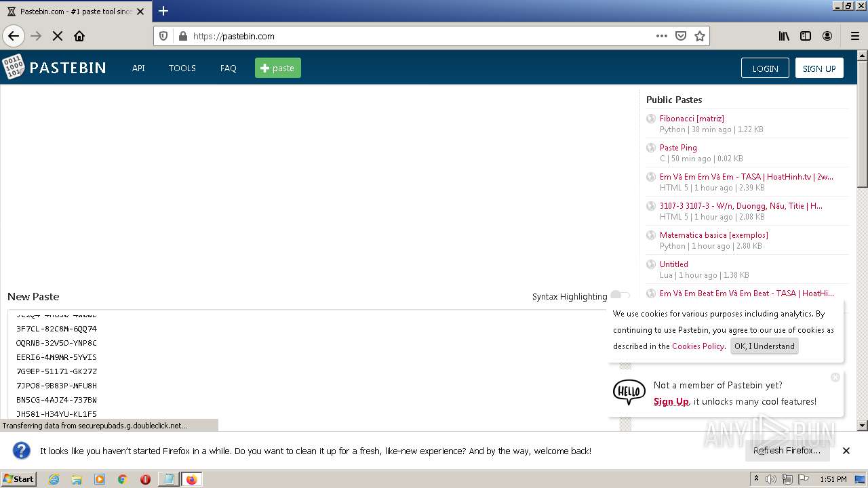
Task: Open Em Và Em Beat TASA paste
Action: (x=747, y=293)
